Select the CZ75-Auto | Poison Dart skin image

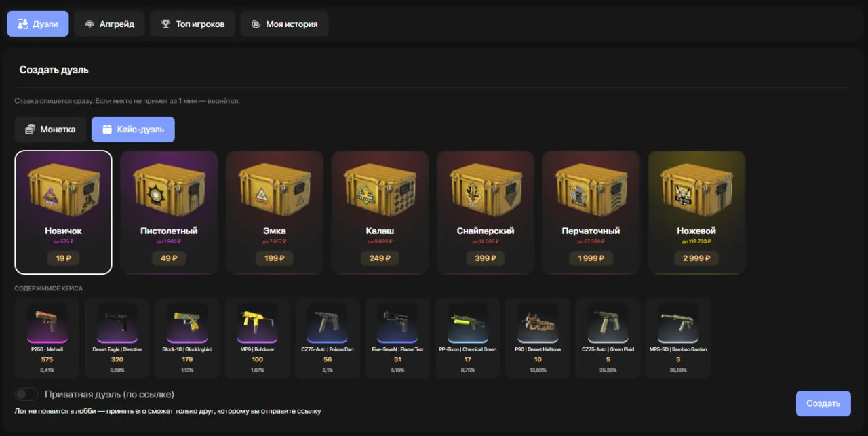328,323
